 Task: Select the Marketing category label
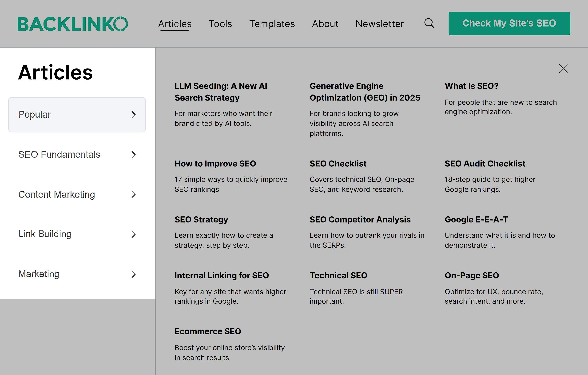coord(39,274)
